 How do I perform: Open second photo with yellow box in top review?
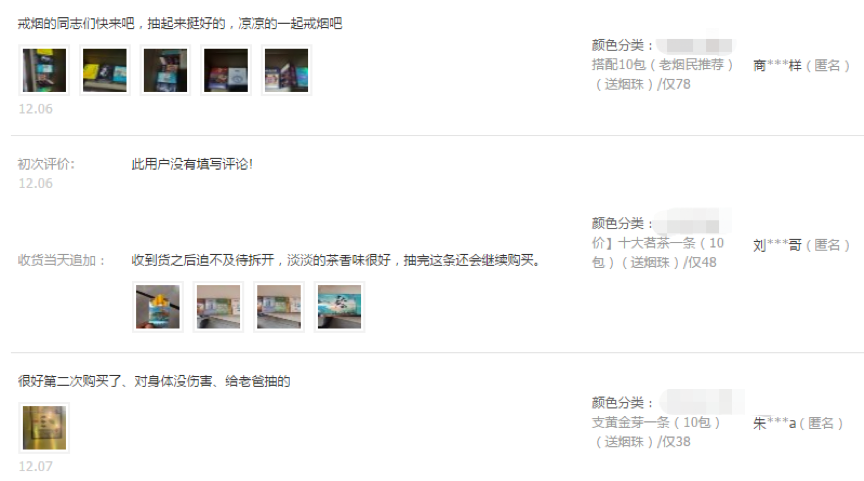click(105, 70)
